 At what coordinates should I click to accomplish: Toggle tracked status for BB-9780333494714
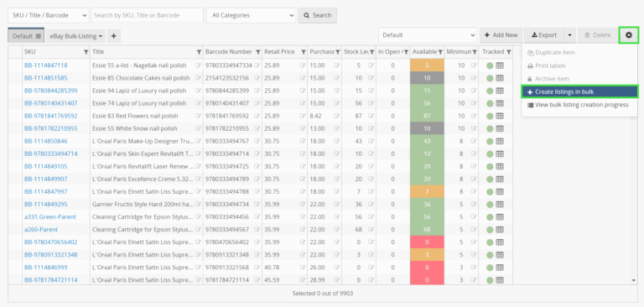click(x=490, y=153)
